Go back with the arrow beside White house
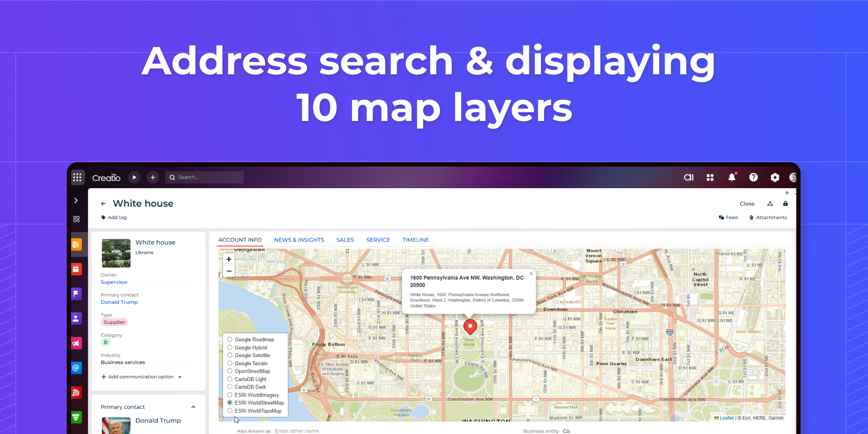The height and width of the screenshot is (434, 868). click(103, 204)
